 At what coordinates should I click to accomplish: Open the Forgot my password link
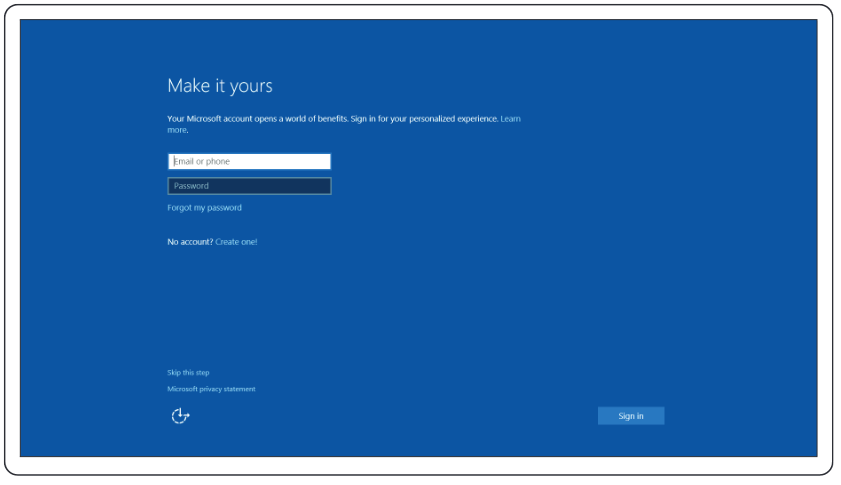pyautogui.click(x=204, y=208)
